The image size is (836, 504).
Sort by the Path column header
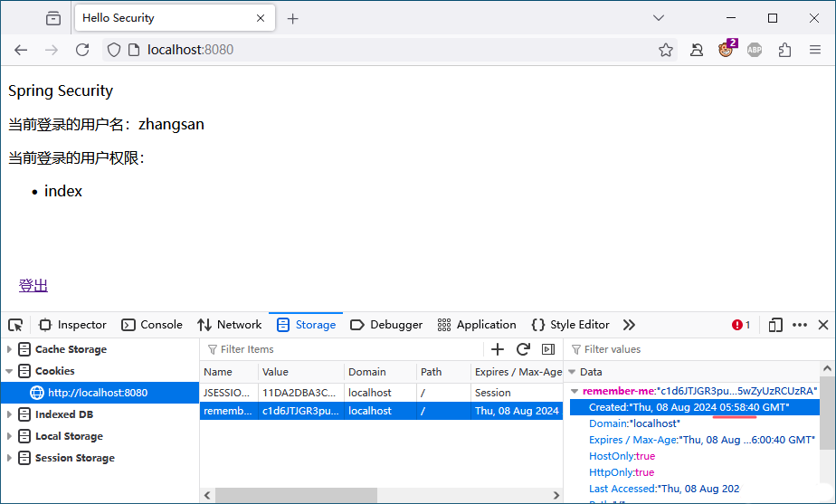[443, 372]
